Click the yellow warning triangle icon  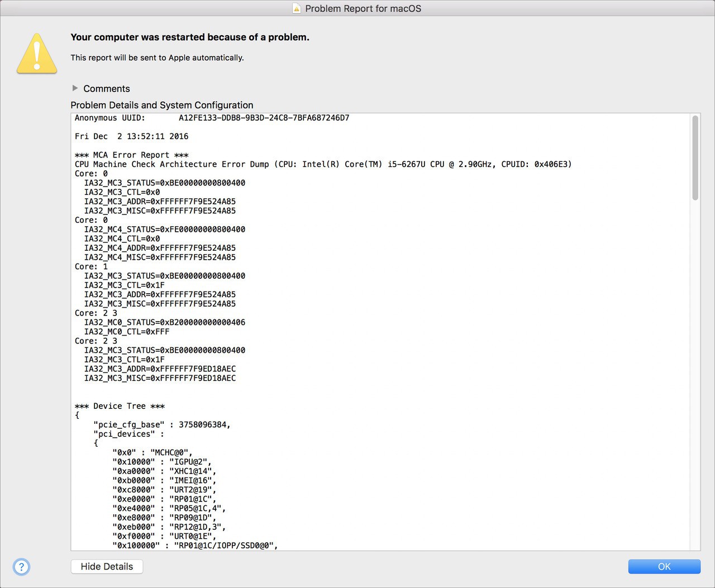coord(37,53)
